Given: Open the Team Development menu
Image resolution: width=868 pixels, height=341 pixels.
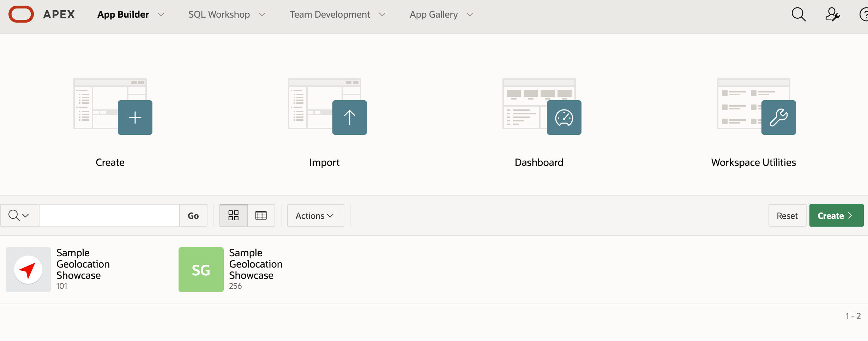Looking at the screenshot, I should 330,14.
